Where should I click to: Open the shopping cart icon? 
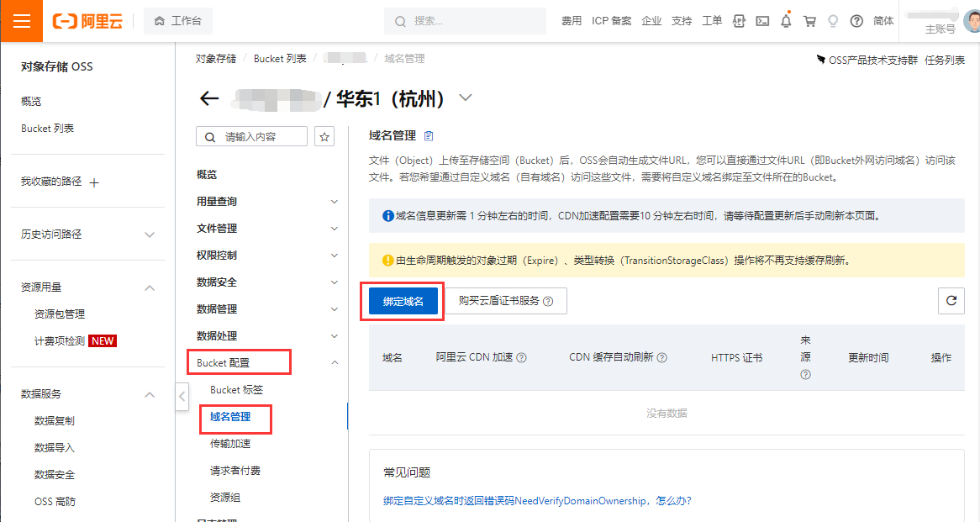pyautogui.click(x=809, y=21)
